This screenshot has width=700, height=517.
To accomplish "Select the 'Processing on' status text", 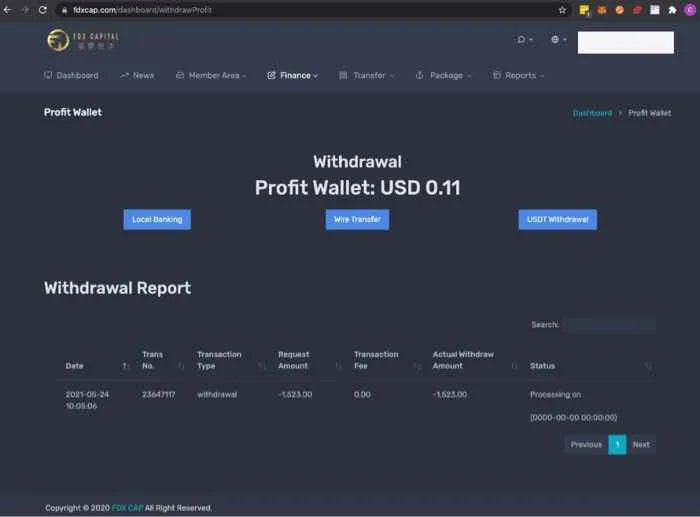I will [x=555, y=395].
